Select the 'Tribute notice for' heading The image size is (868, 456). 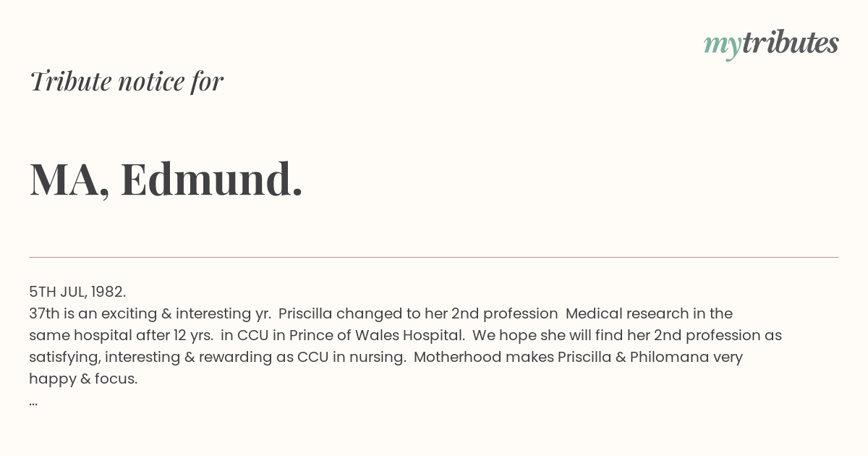[x=127, y=81]
